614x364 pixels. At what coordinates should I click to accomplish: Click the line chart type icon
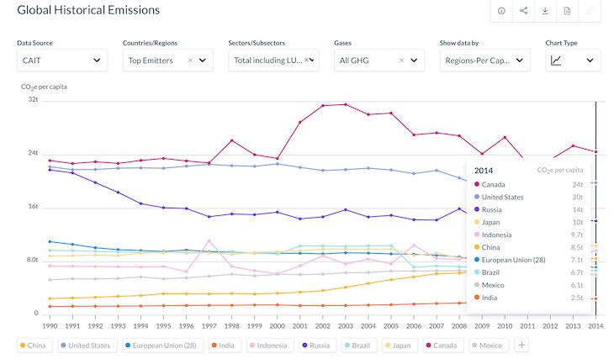click(557, 61)
